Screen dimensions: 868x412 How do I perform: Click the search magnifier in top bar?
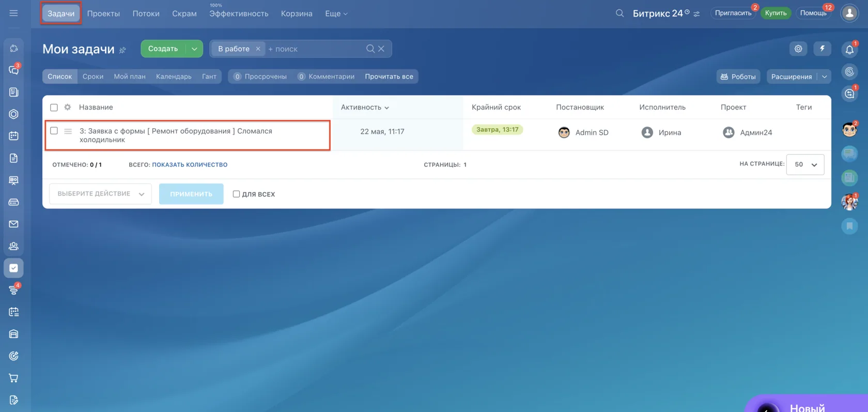coord(619,13)
